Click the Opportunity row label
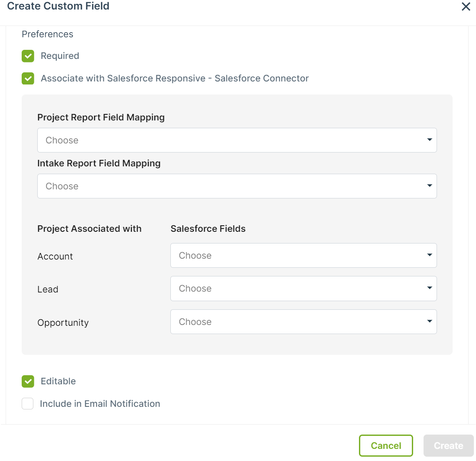 (x=63, y=323)
